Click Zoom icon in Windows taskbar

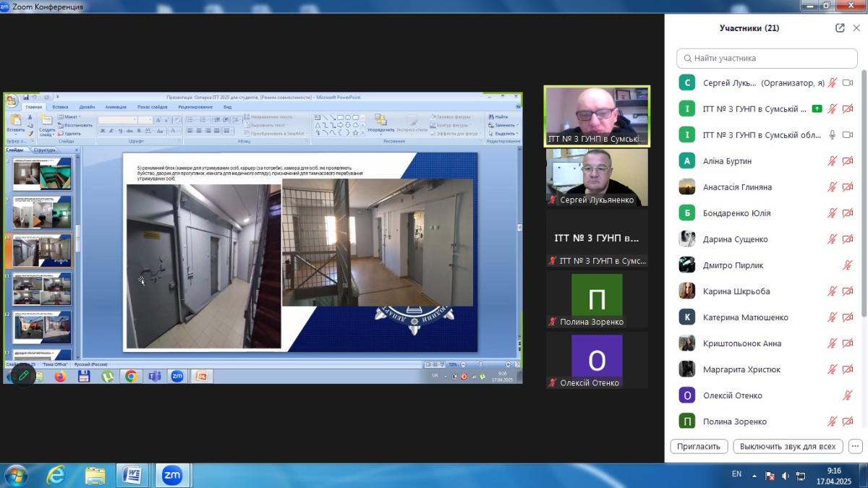[x=171, y=475]
